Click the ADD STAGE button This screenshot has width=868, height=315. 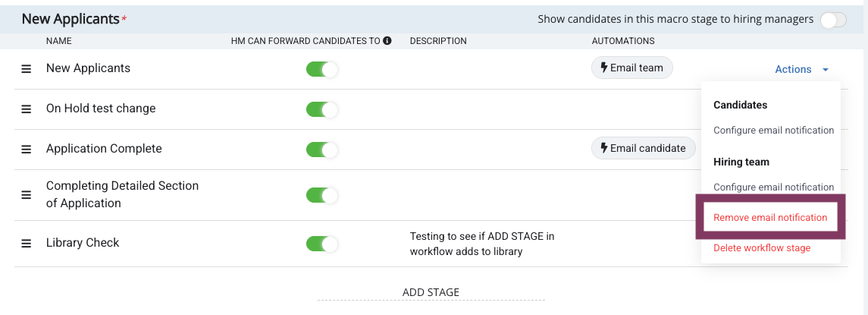point(431,293)
